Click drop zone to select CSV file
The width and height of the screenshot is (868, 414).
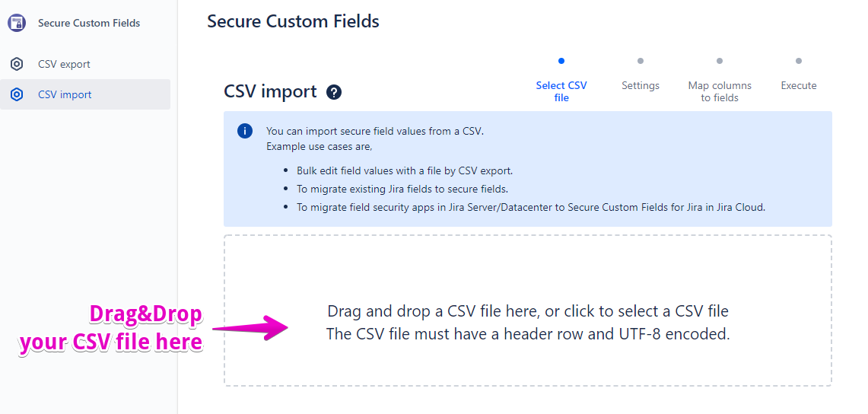click(528, 322)
